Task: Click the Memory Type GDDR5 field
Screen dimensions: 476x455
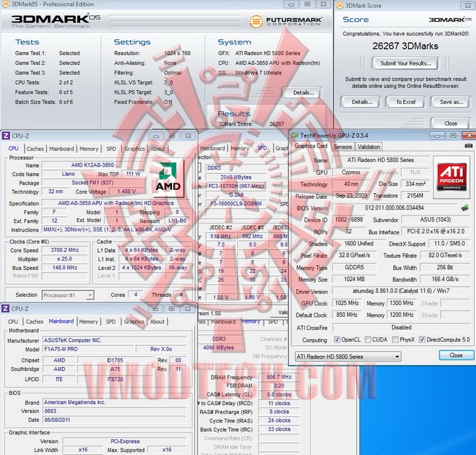Action: [x=354, y=267]
